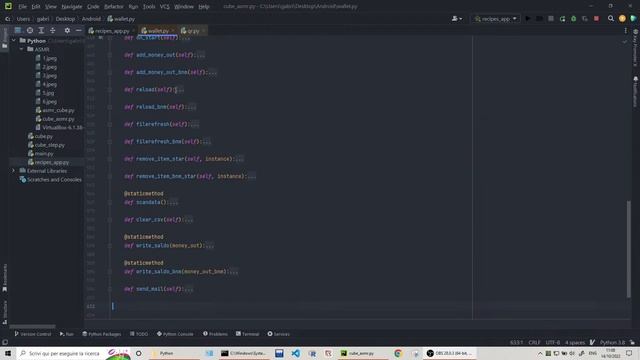This screenshot has width=640, height=360.
Task: Collapse the Python project root node
Action: click(13, 41)
